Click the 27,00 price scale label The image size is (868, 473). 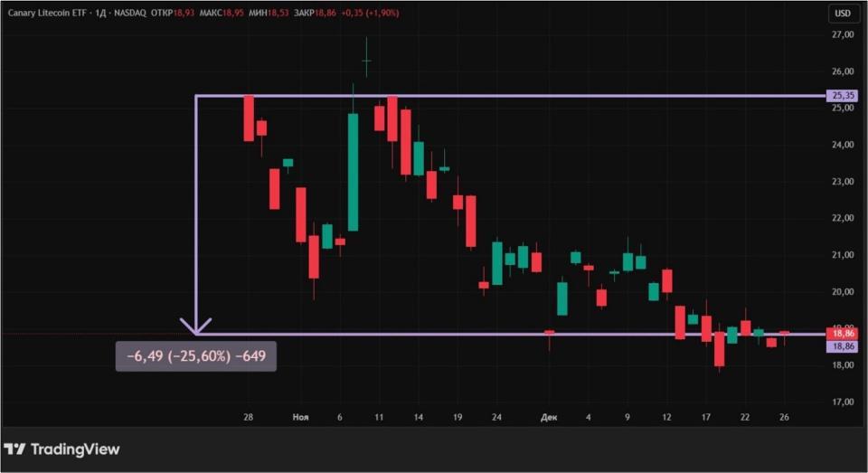(843, 35)
